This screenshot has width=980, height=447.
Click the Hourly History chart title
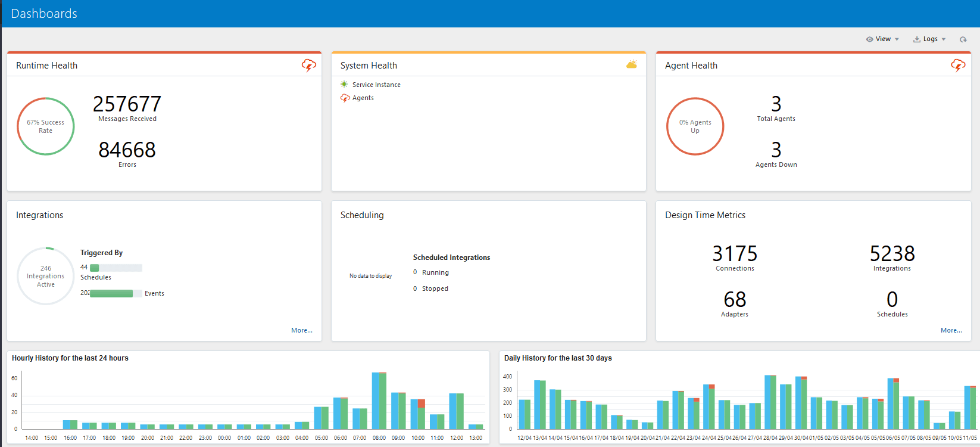pyautogui.click(x=70, y=358)
